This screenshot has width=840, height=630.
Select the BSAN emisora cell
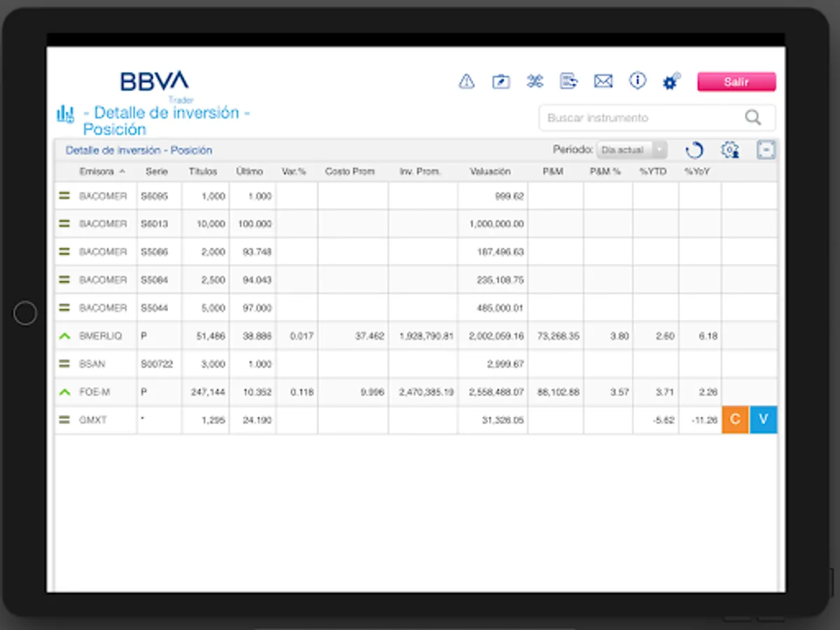92,364
